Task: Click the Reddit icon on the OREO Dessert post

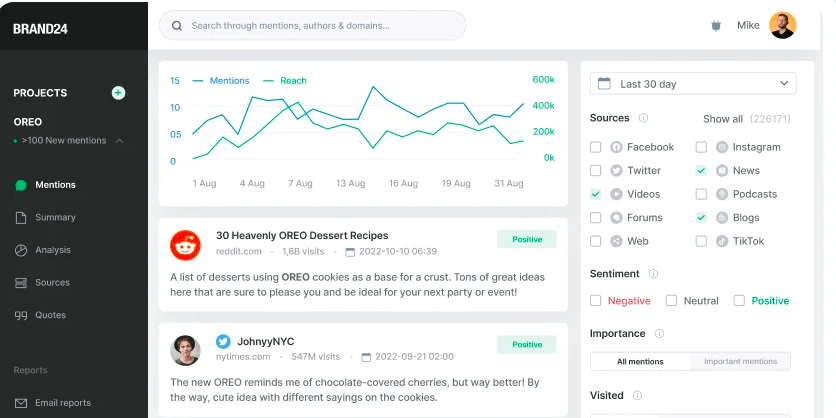Action: [185, 244]
